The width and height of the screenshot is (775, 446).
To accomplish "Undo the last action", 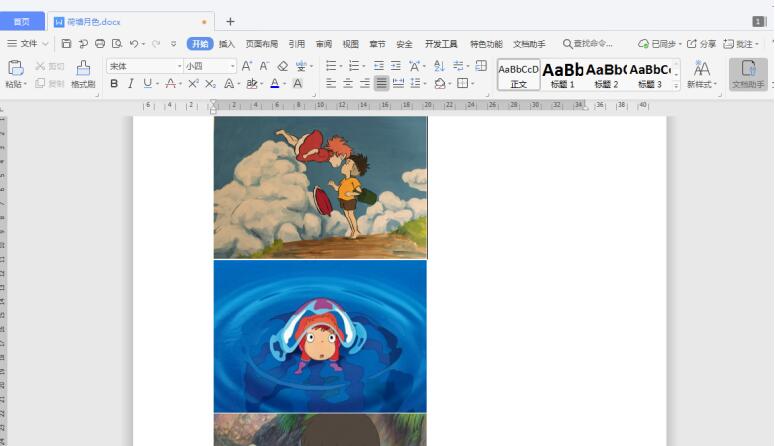I will point(133,44).
